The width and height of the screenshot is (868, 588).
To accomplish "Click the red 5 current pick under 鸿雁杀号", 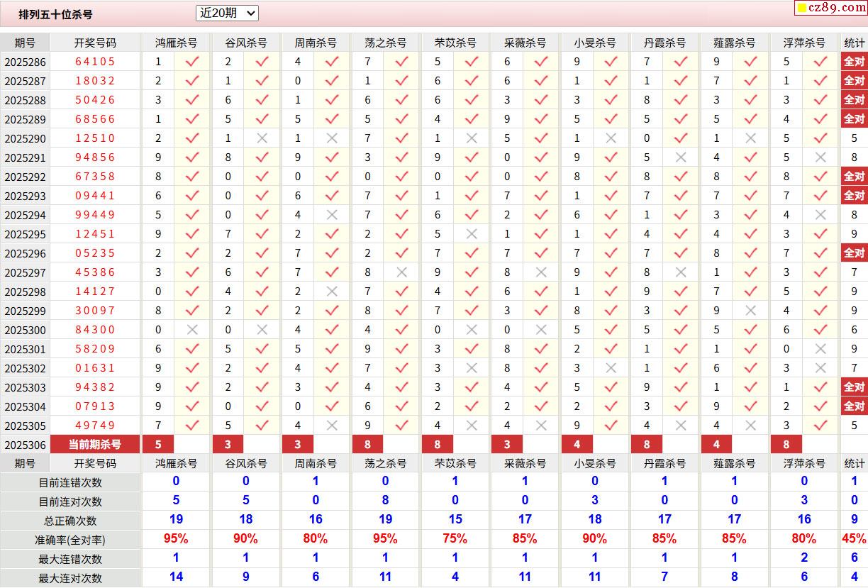I will tap(158, 445).
